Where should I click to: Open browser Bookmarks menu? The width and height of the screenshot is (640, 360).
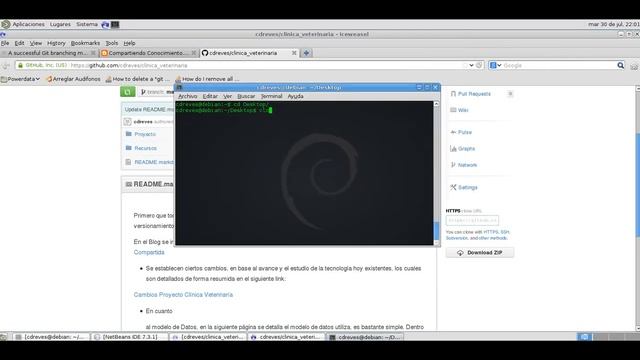(85, 43)
